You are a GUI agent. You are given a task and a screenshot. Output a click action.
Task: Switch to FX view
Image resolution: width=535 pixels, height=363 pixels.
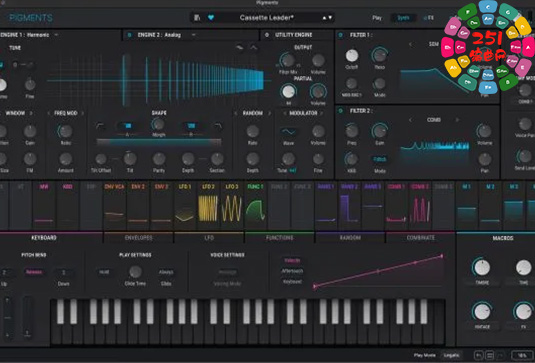429,18
